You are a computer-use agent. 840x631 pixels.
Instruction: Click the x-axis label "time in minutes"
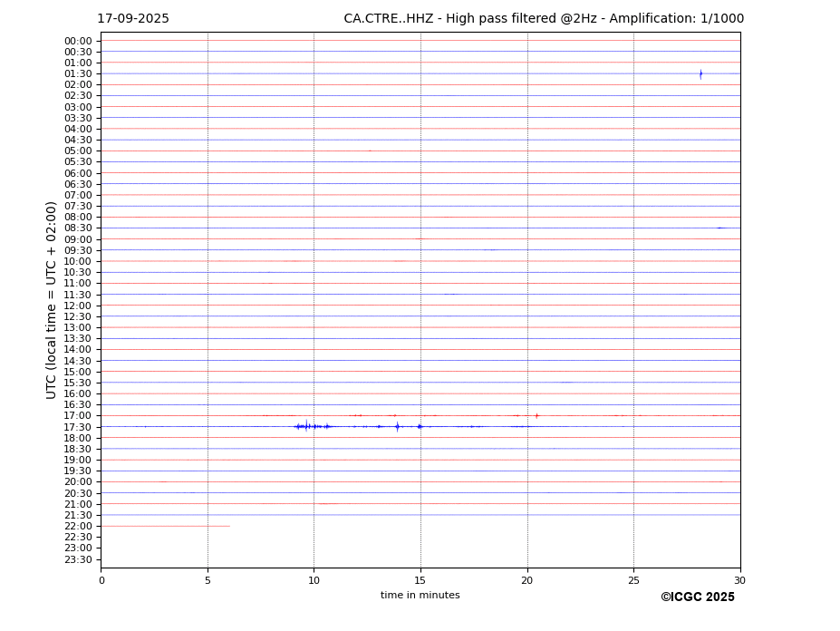(x=420, y=595)
